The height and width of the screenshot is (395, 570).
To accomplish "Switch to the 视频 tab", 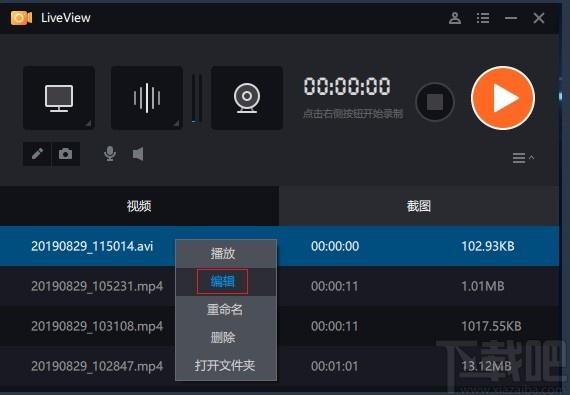I will click(139, 206).
